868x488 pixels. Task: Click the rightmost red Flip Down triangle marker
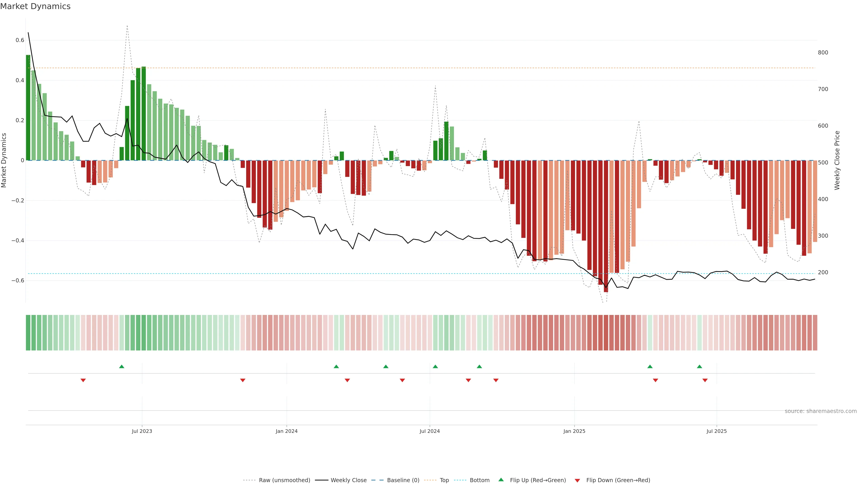coord(705,380)
